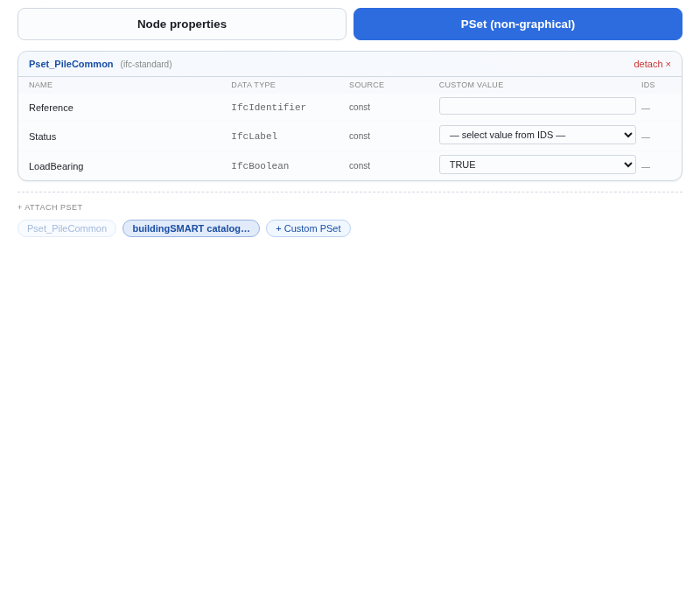Click the Pset_PileCommon header title
This screenshot has width=700, height=595.
[71, 64]
